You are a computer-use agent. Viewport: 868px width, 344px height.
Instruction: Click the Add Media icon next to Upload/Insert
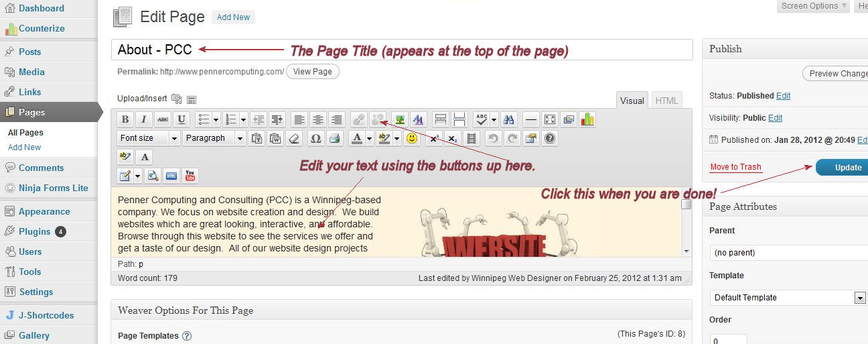tap(177, 99)
